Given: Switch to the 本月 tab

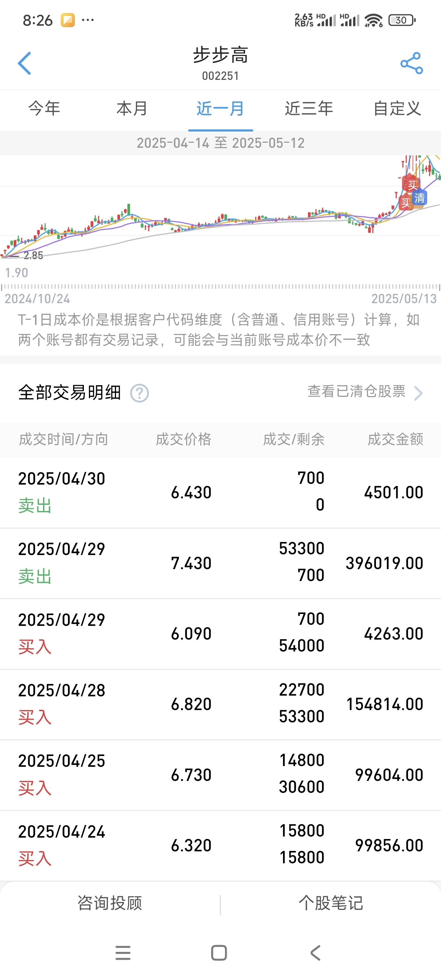Looking at the screenshot, I should coord(132,108).
